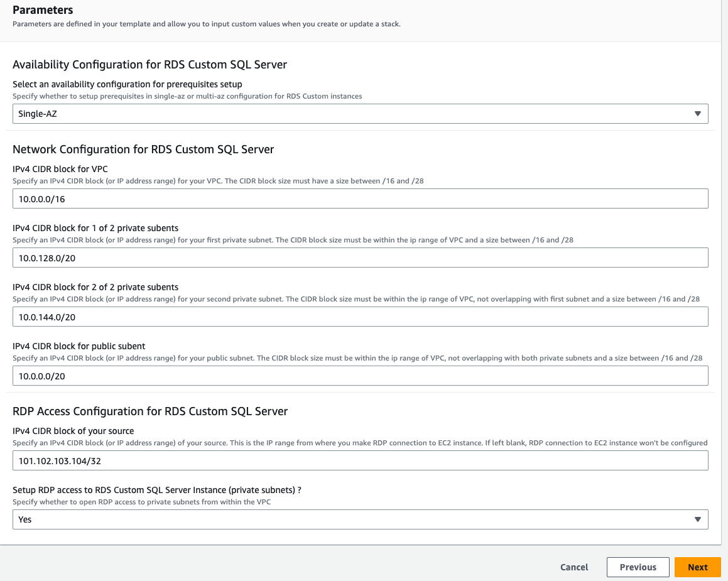Click the Previous button
The image size is (728, 581).
tap(638, 567)
